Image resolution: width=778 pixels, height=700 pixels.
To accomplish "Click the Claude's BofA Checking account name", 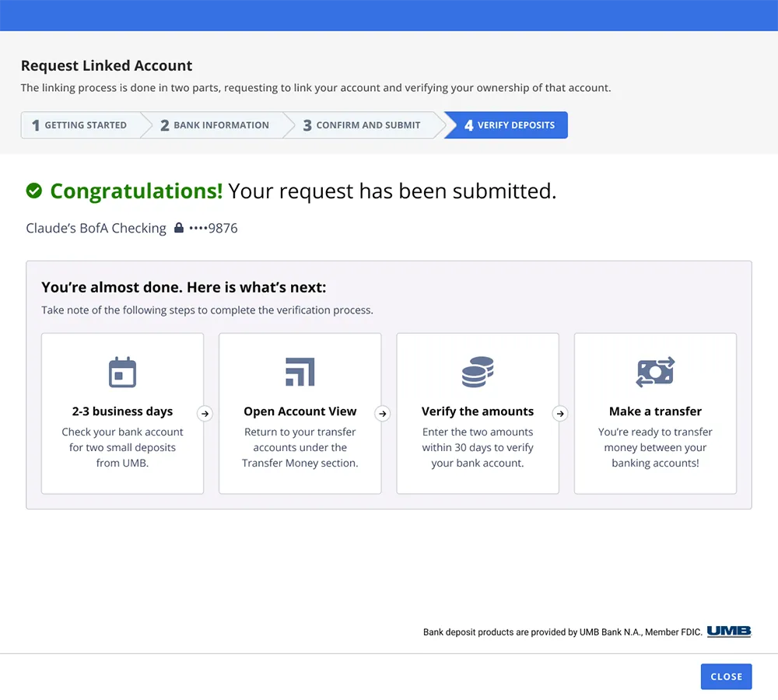I will pos(96,228).
